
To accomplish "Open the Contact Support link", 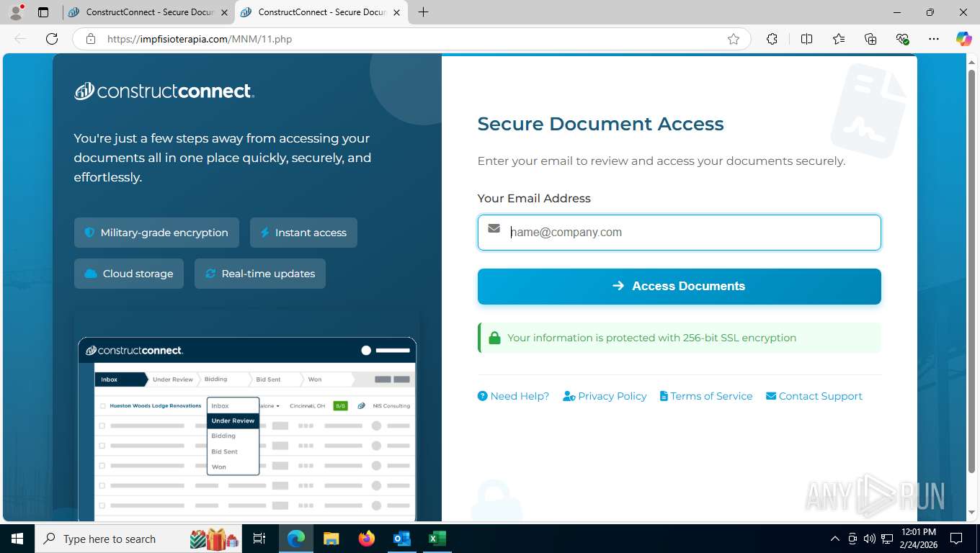I will [814, 396].
